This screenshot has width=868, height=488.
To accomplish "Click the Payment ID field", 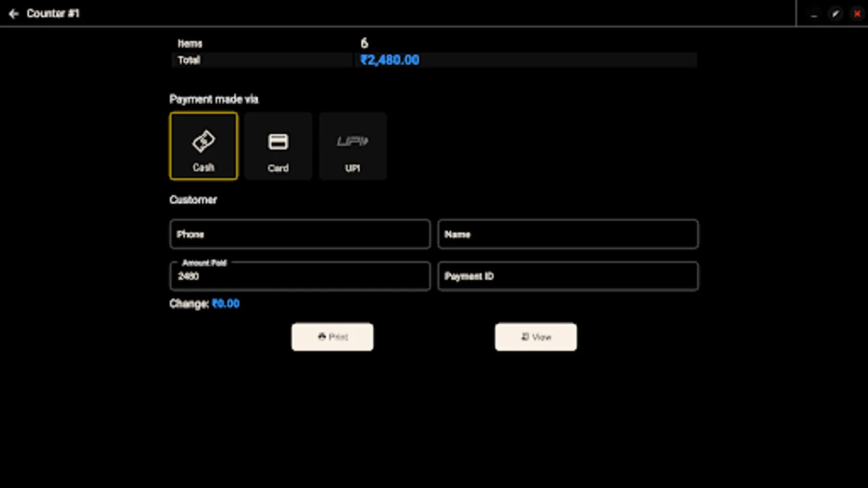I will 567,277.
